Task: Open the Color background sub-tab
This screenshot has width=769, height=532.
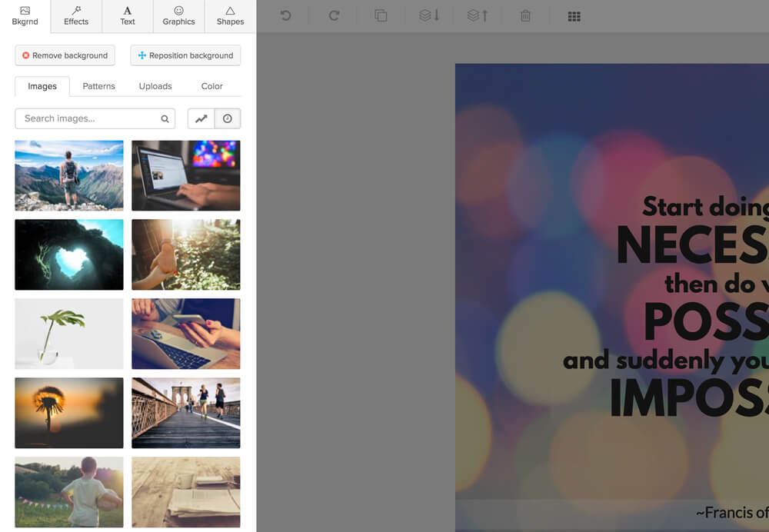Action: (x=212, y=86)
